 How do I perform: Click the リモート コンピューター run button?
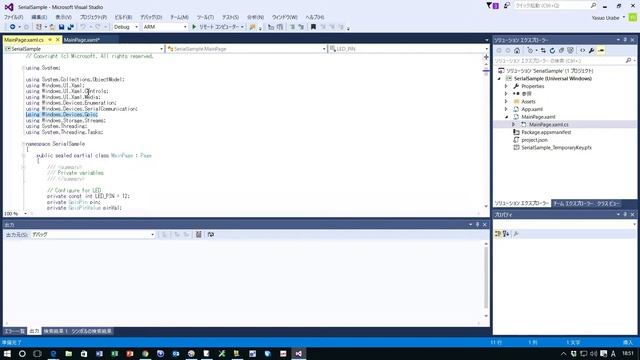218,27
